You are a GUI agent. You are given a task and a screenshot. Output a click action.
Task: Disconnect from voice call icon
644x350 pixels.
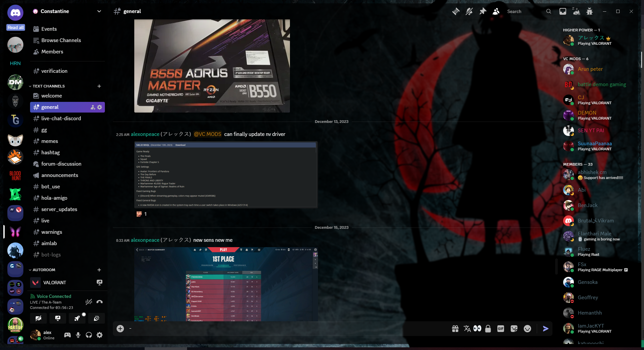(x=100, y=302)
